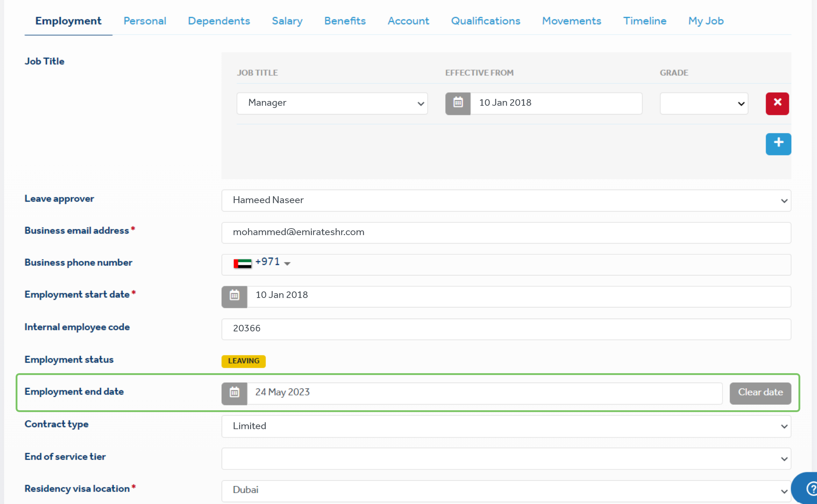Open the Grade dropdown
Viewport: 817px width, 504px height.
point(704,104)
